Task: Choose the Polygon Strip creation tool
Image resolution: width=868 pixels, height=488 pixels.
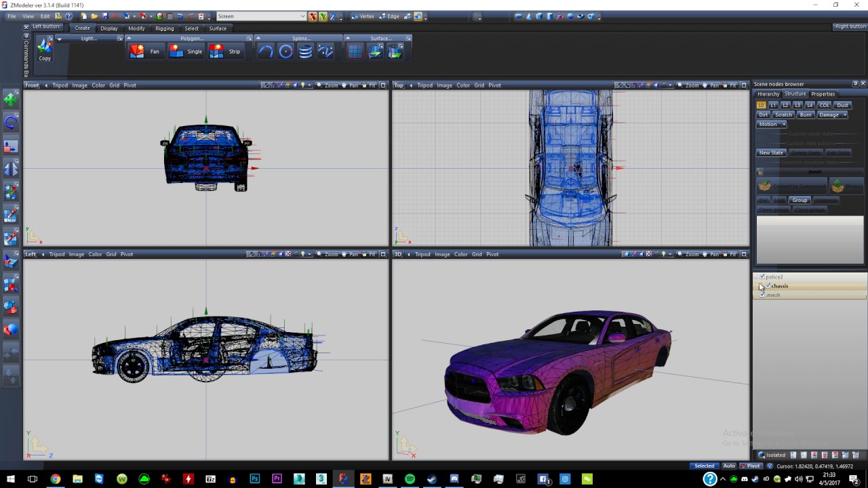Action: pyautogui.click(x=225, y=52)
